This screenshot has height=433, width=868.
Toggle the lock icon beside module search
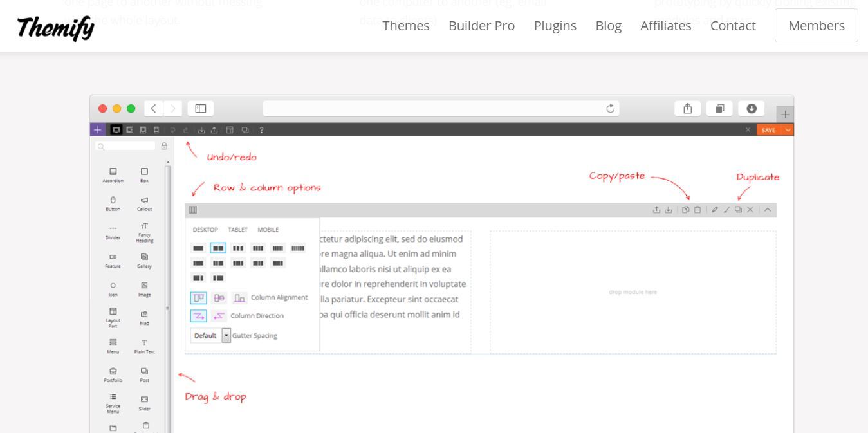pyautogui.click(x=164, y=146)
